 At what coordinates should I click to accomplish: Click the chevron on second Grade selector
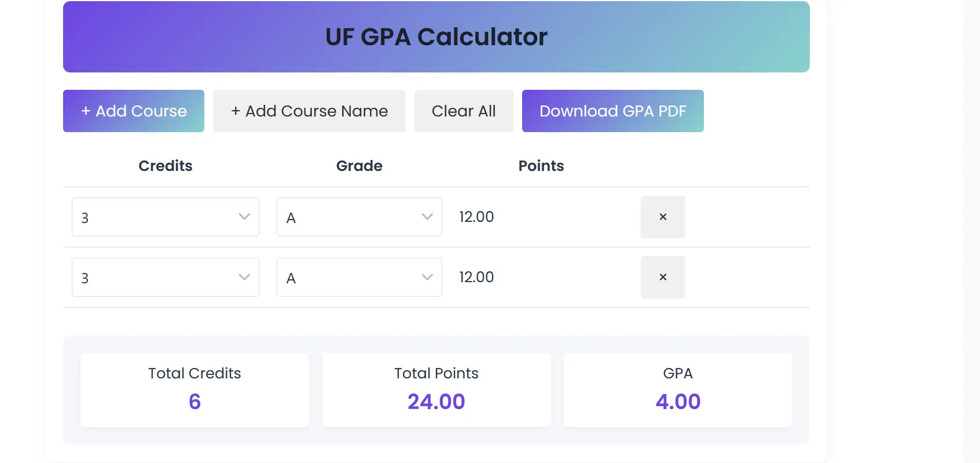[427, 277]
